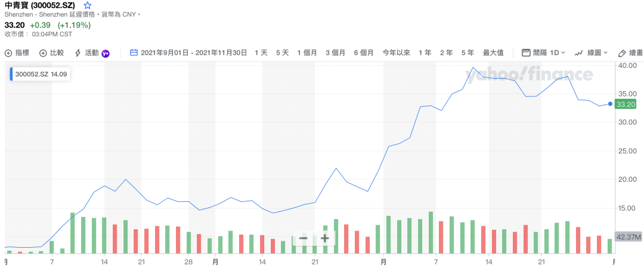Choose 今年以來 year-to-date range
This screenshot has height=271, width=644.
[x=397, y=52]
